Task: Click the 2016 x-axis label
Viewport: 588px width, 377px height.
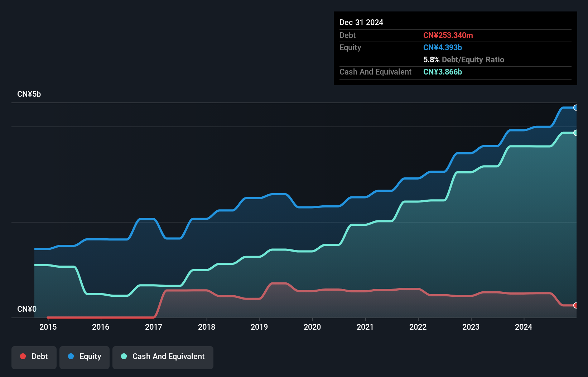Action: click(x=101, y=327)
